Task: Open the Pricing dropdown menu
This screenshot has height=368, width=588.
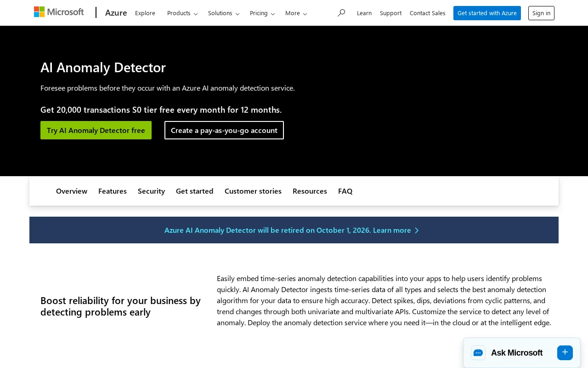Action: pos(262,13)
